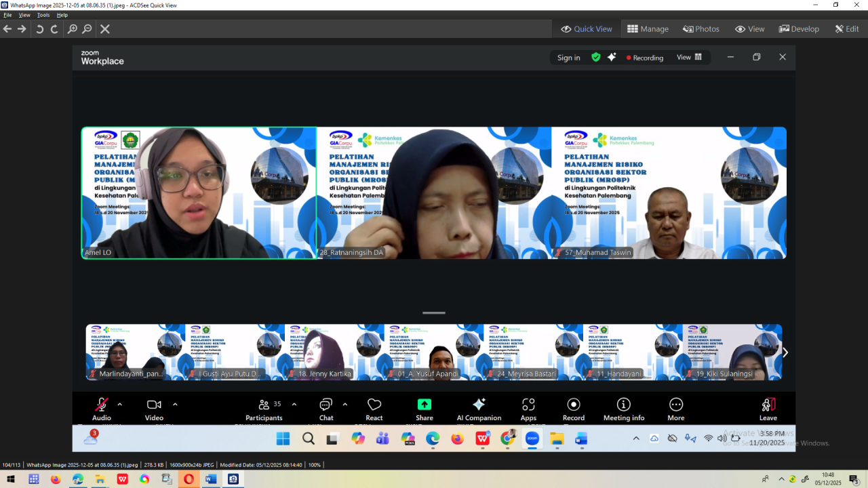Open Firefox from the Windows taskbar
The image size is (868, 488).
click(x=56, y=479)
